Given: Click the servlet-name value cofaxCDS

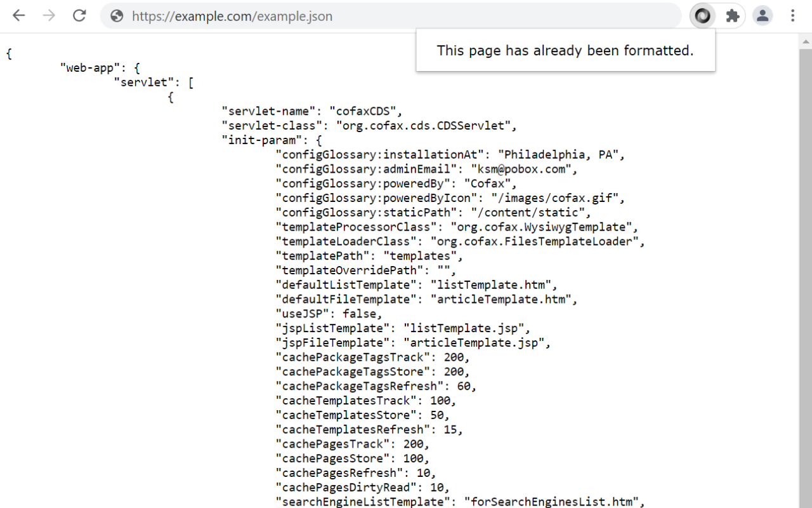Looking at the screenshot, I should pos(363,110).
